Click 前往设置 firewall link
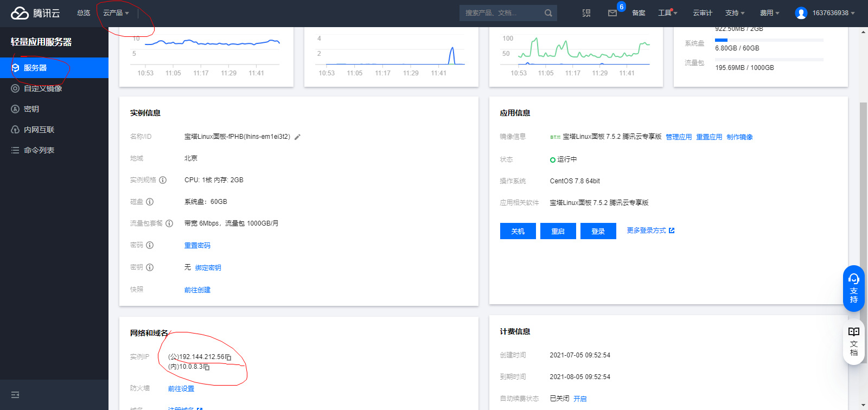This screenshot has width=868, height=410. (x=181, y=389)
